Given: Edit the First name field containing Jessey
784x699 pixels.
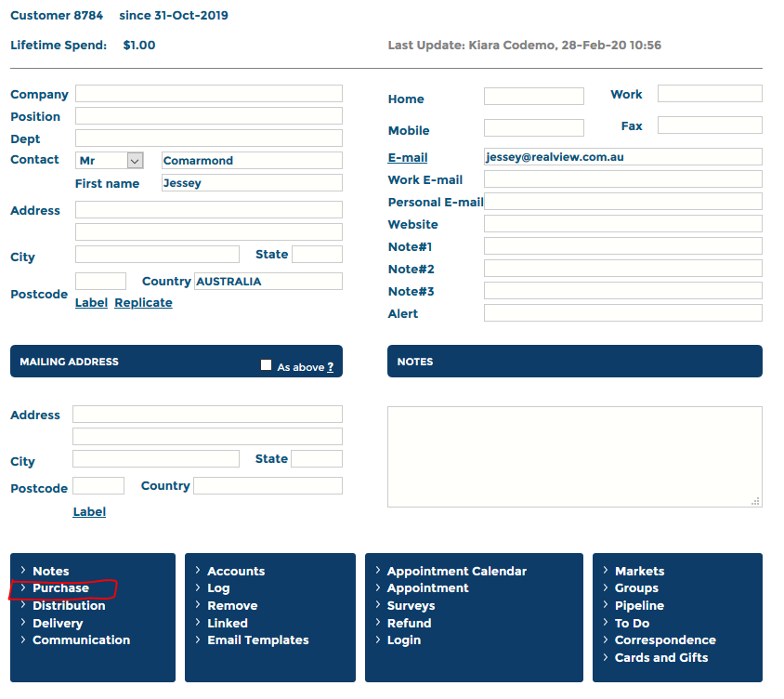Looking at the screenshot, I should pos(252,182).
